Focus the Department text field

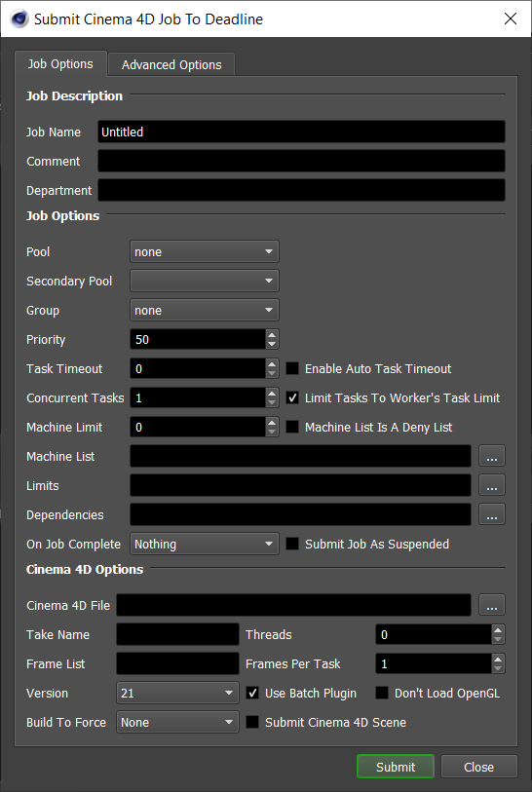(301, 190)
